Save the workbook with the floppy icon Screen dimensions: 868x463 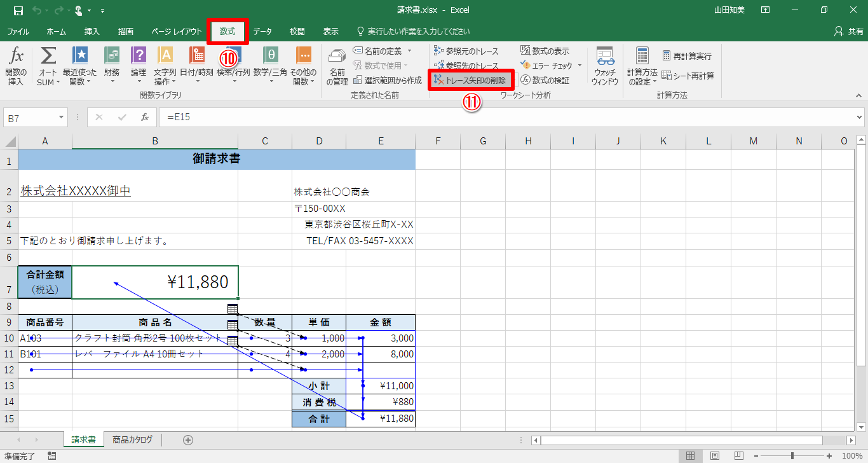pyautogui.click(x=18, y=10)
